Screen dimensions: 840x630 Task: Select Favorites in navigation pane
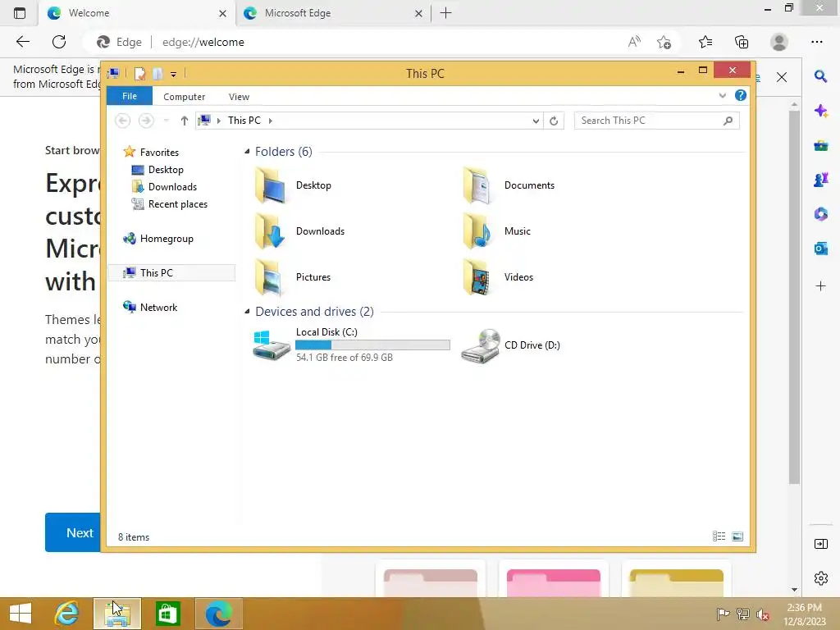click(x=151, y=152)
